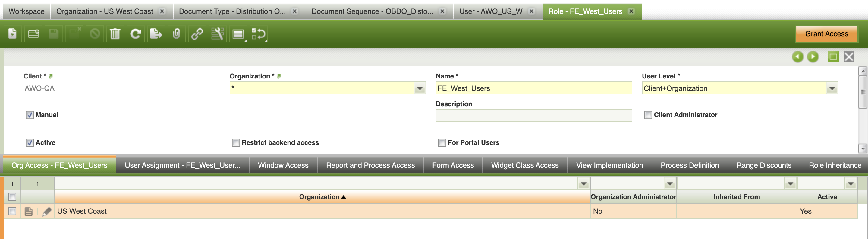Export data to spreadsheet

(156, 34)
